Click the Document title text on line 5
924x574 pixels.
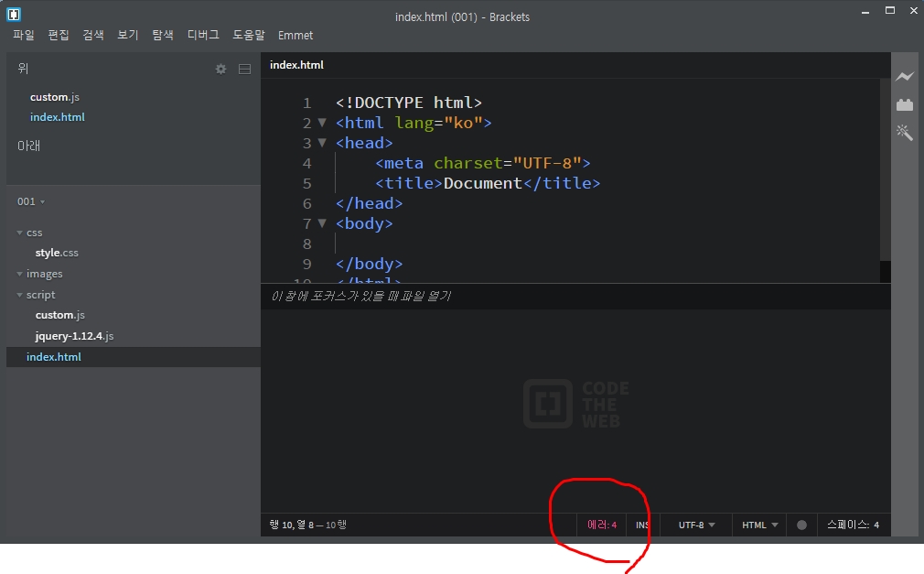[x=483, y=183]
